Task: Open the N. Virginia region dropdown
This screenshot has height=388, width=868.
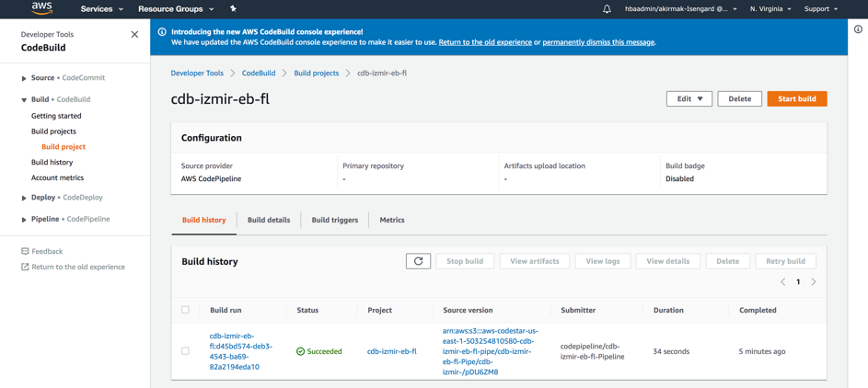Action: click(x=770, y=9)
